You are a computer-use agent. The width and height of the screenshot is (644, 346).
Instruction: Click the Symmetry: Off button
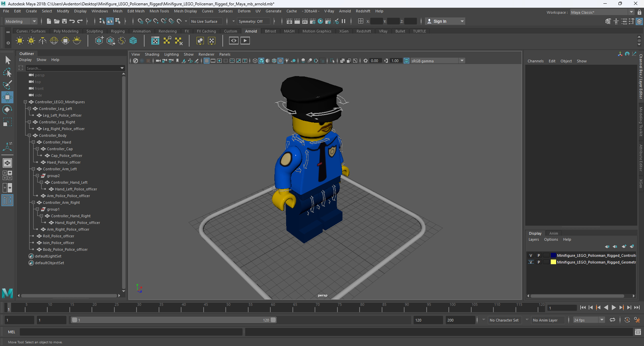pyautogui.click(x=253, y=21)
